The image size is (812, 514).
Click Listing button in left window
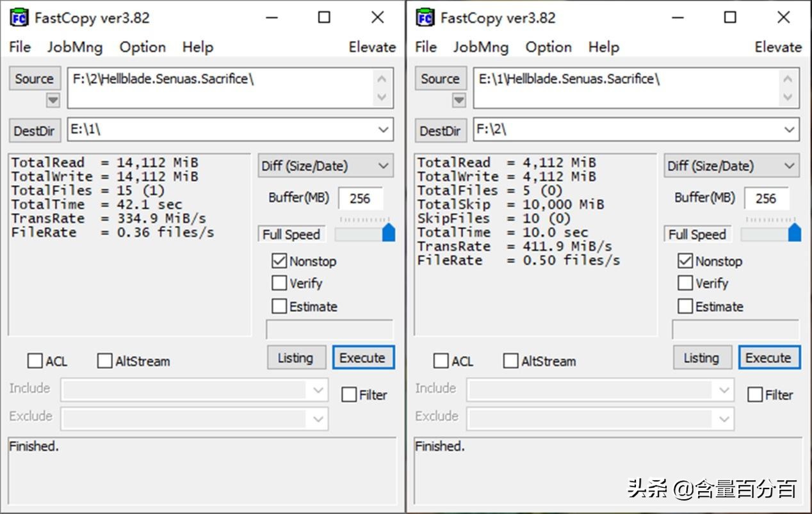295,358
